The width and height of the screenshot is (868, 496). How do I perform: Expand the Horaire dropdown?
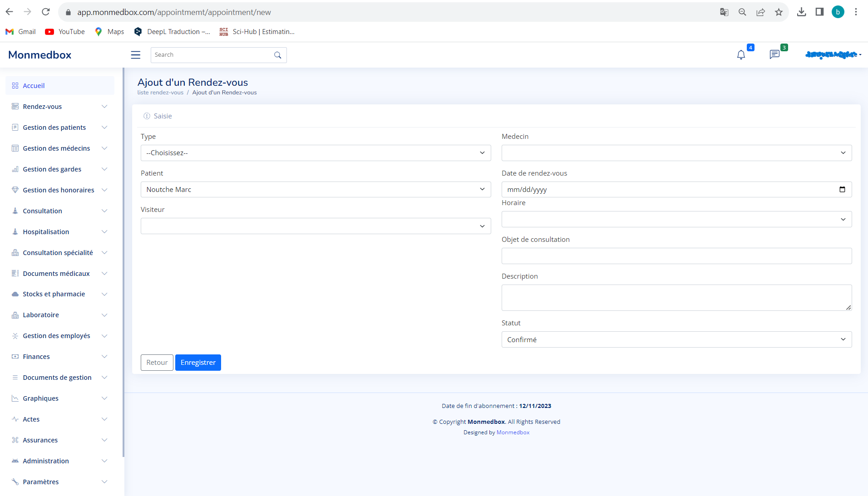point(676,219)
